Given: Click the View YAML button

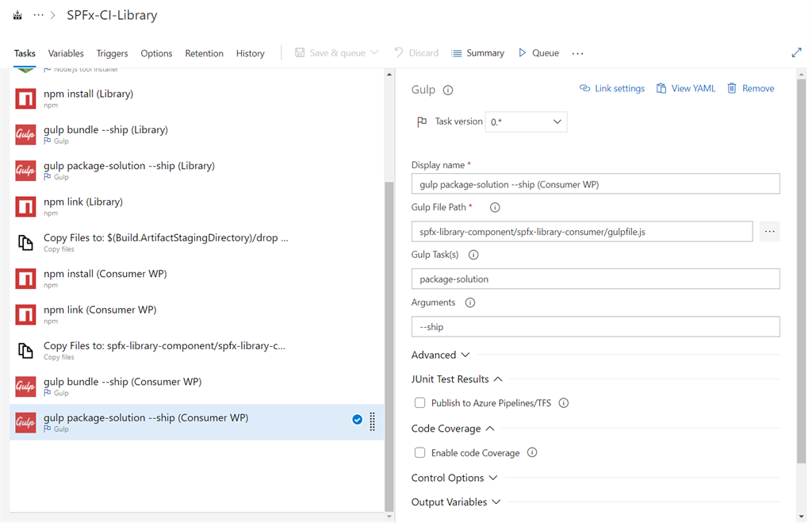Looking at the screenshot, I should (x=685, y=89).
